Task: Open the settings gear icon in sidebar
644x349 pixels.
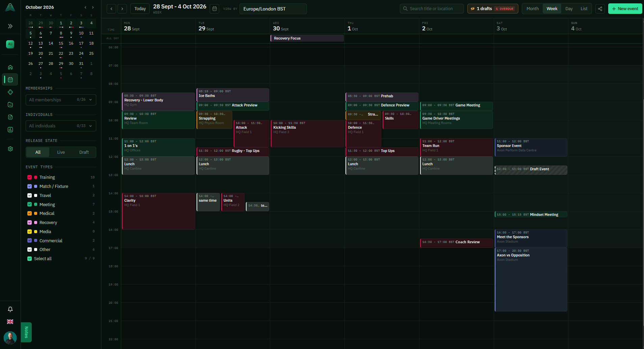Action: 10,149
